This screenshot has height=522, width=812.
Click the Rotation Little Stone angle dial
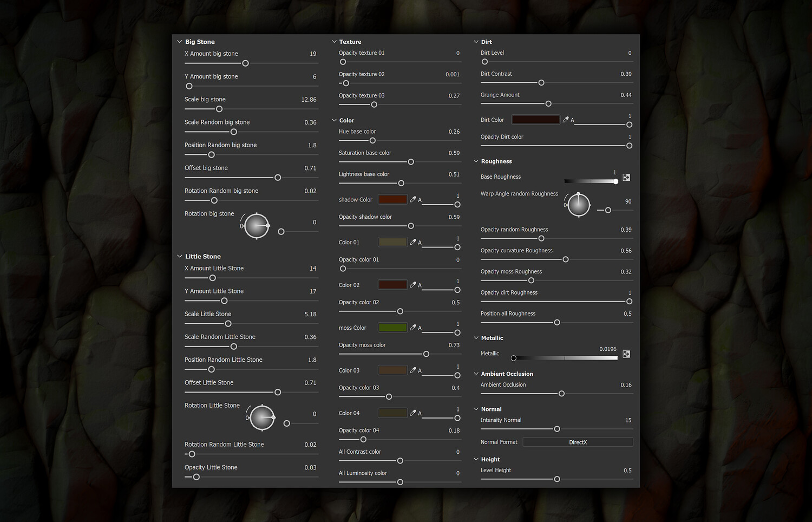pos(263,417)
